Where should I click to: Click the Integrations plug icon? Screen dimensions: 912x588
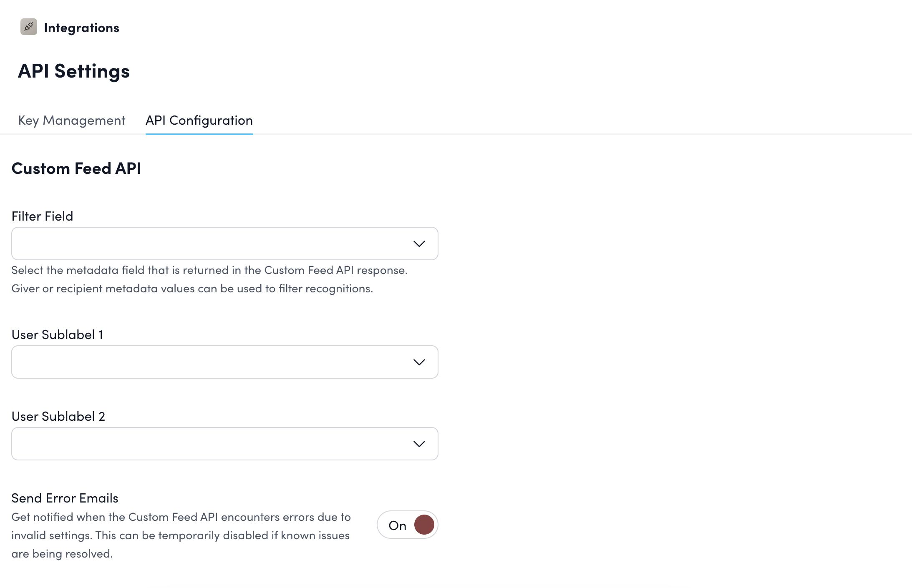click(x=29, y=27)
